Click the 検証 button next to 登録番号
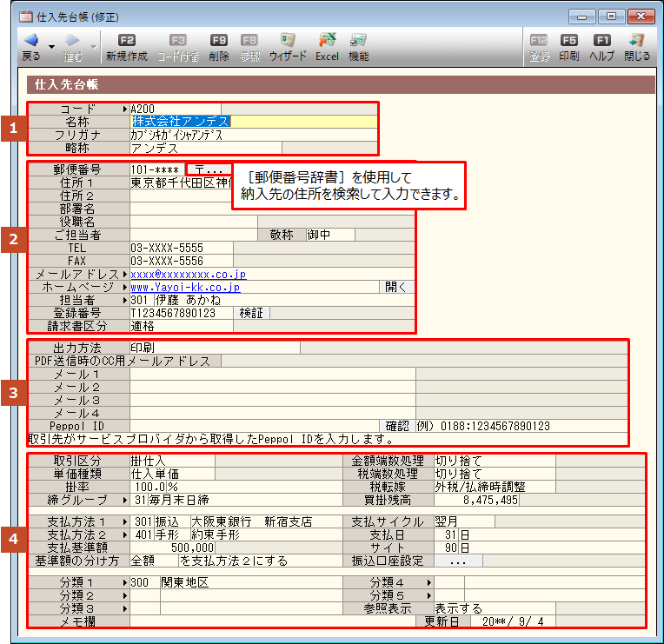 [x=251, y=313]
